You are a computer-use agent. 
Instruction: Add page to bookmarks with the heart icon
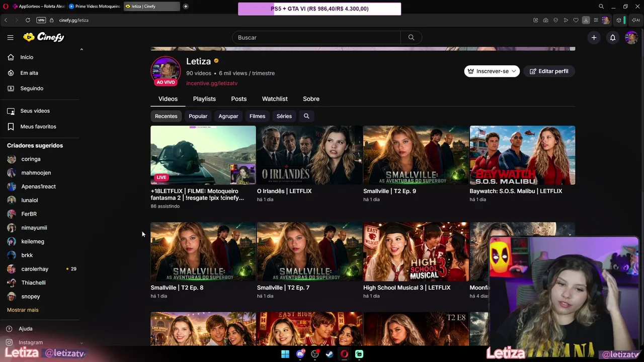[576, 20]
